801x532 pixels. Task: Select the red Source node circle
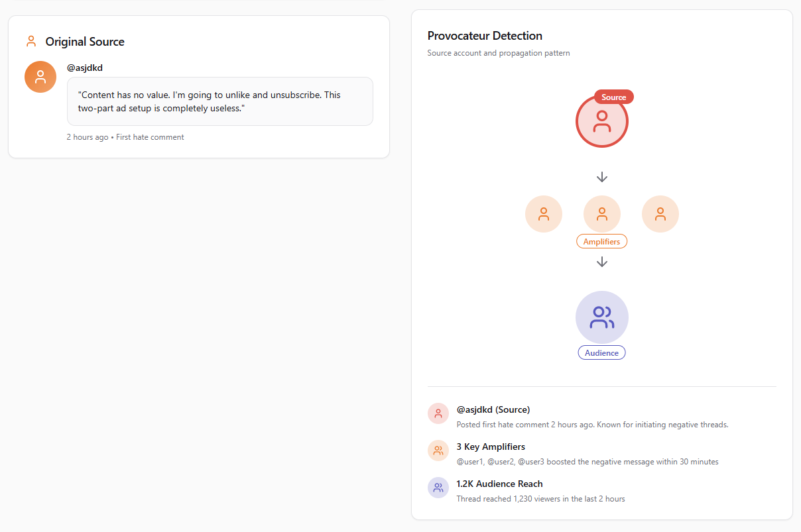pos(601,122)
